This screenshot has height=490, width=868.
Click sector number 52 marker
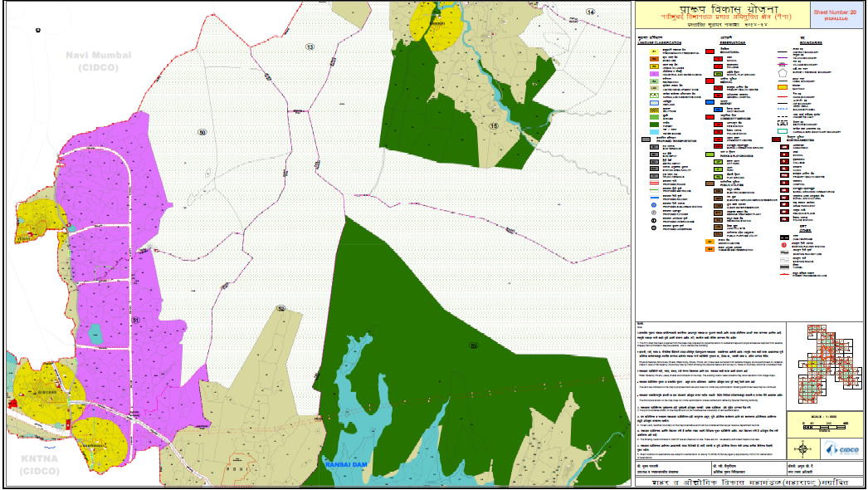(x=281, y=309)
